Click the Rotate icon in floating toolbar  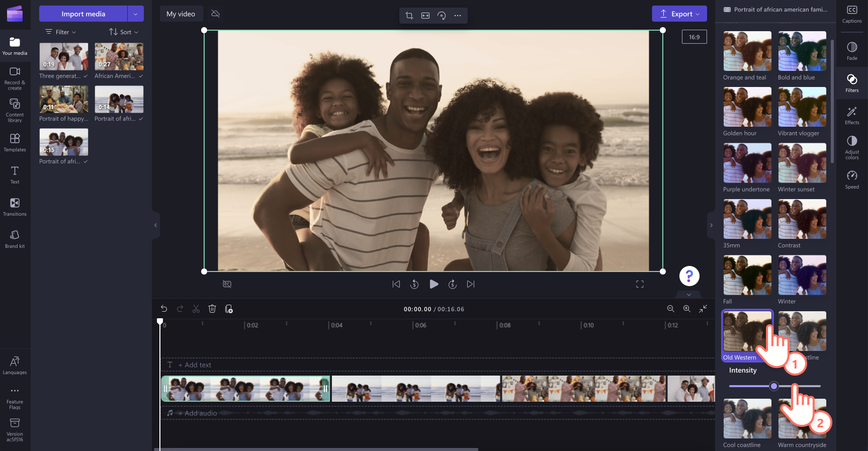[x=442, y=16]
